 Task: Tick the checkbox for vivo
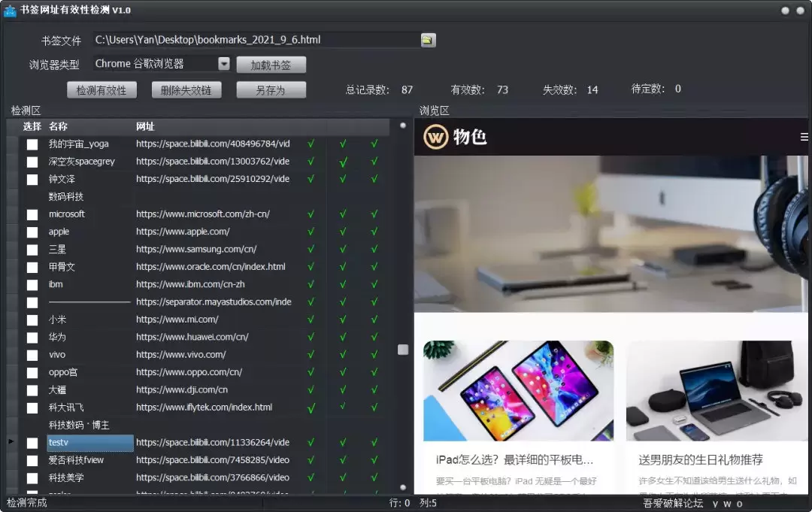tap(32, 356)
